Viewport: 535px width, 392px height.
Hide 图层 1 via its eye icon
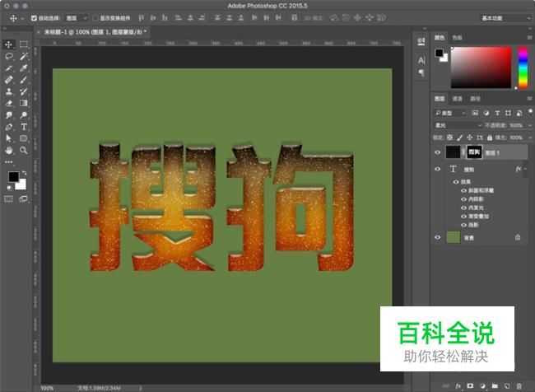[437, 152]
